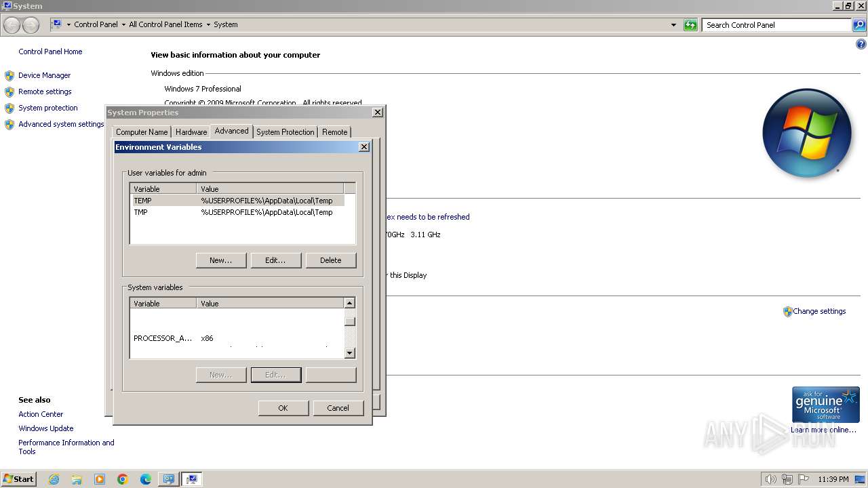Open Performance Information and Tools link
Screen dimensions: 868x488
[66, 447]
